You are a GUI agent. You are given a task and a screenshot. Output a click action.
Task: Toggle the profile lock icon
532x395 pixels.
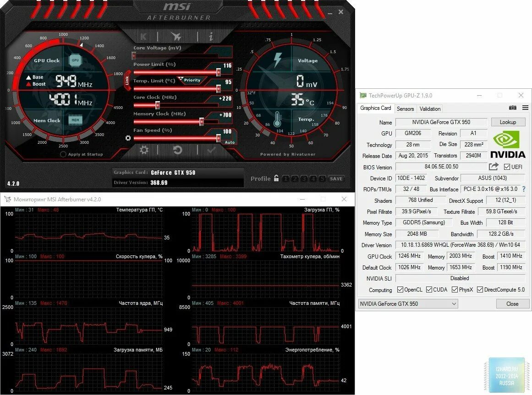276,178
